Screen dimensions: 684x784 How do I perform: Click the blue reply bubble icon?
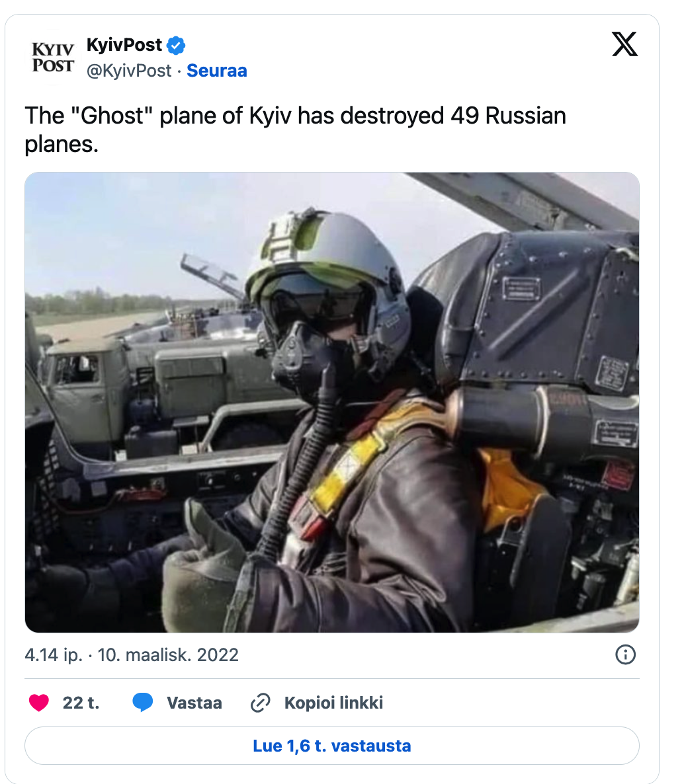point(143,703)
